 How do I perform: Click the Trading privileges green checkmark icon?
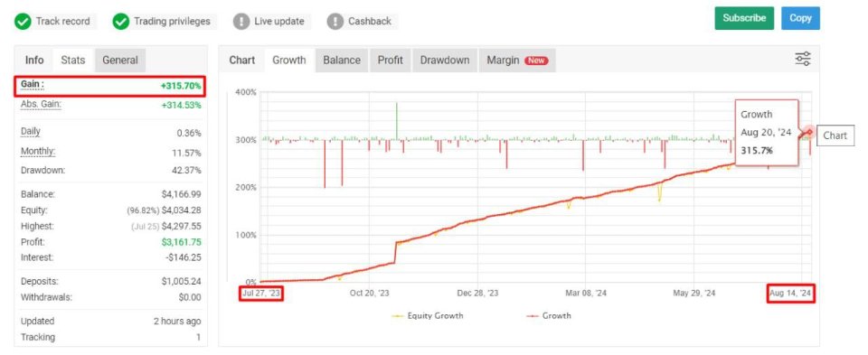[120, 22]
